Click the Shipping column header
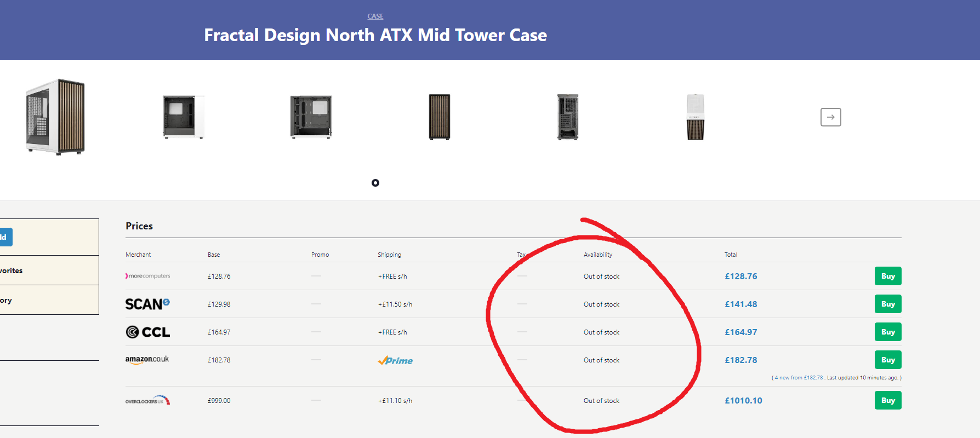This screenshot has height=438, width=980. pos(389,255)
